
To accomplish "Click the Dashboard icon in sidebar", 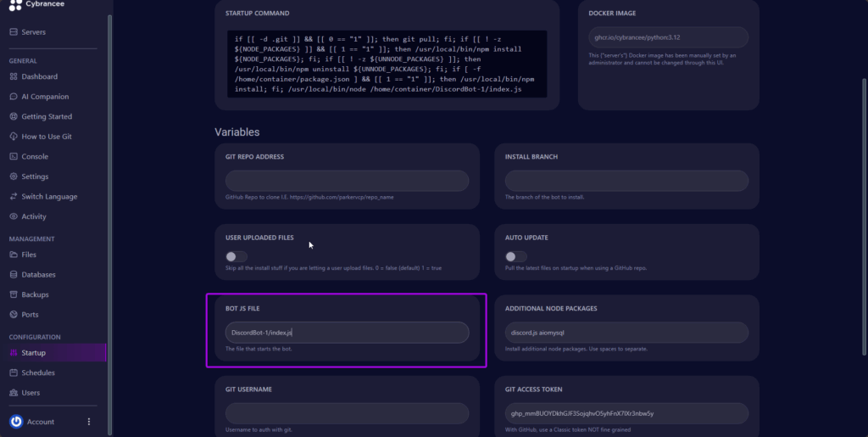I will (x=14, y=76).
